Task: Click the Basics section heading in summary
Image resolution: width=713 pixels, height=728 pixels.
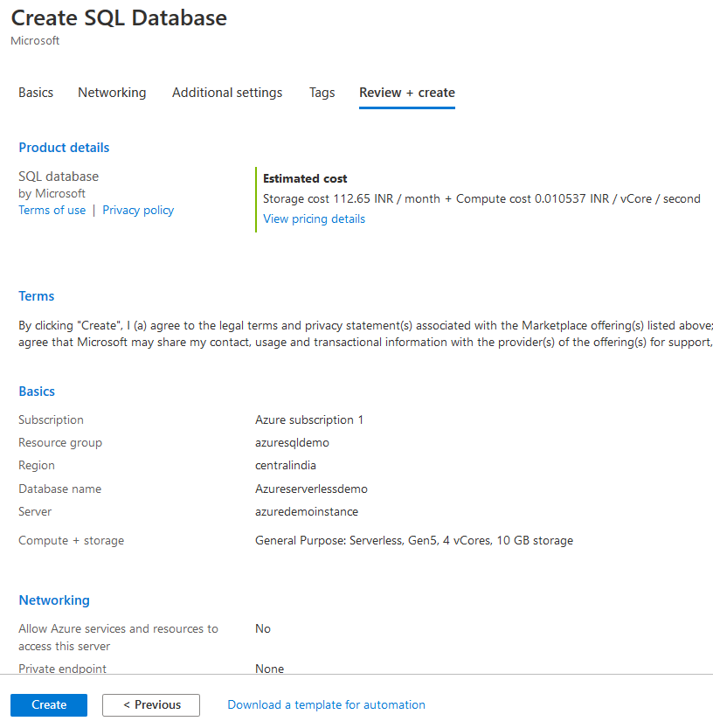Action: tap(37, 392)
